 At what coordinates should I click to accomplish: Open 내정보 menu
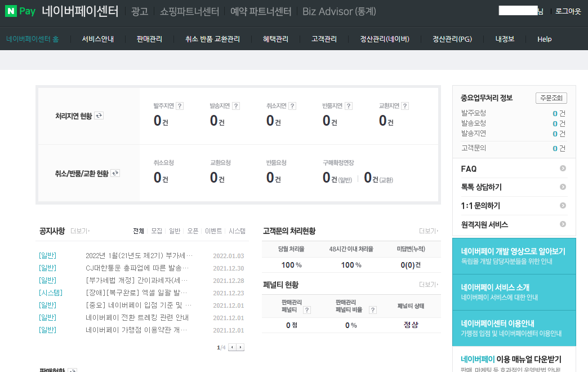[505, 39]
